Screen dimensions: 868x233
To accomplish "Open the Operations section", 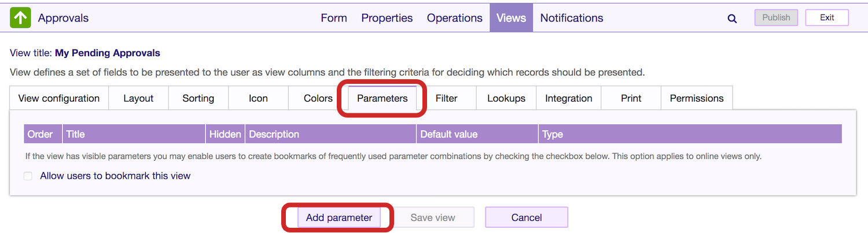I will coord(455,18).
